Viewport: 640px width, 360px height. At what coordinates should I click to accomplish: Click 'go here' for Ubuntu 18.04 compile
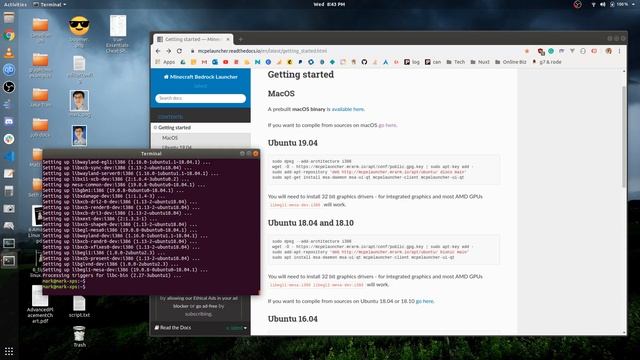424,301
